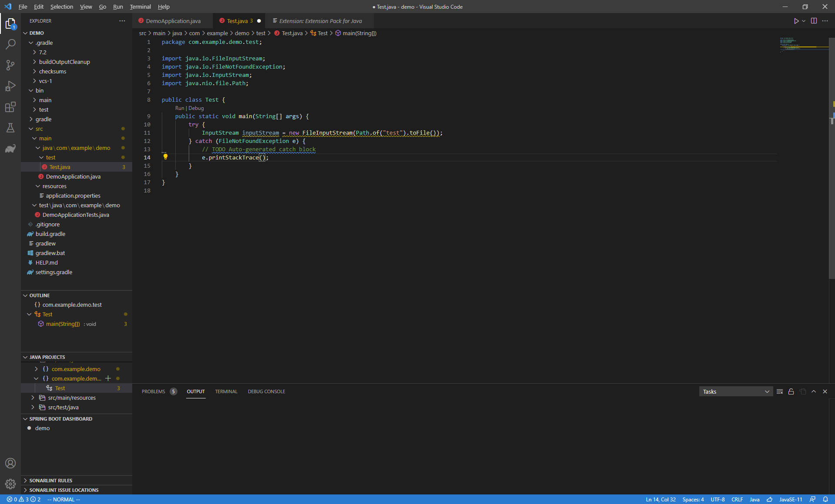
Task: Open language mode by clicking Java in status bar
Action: click(x=755, y=499)
